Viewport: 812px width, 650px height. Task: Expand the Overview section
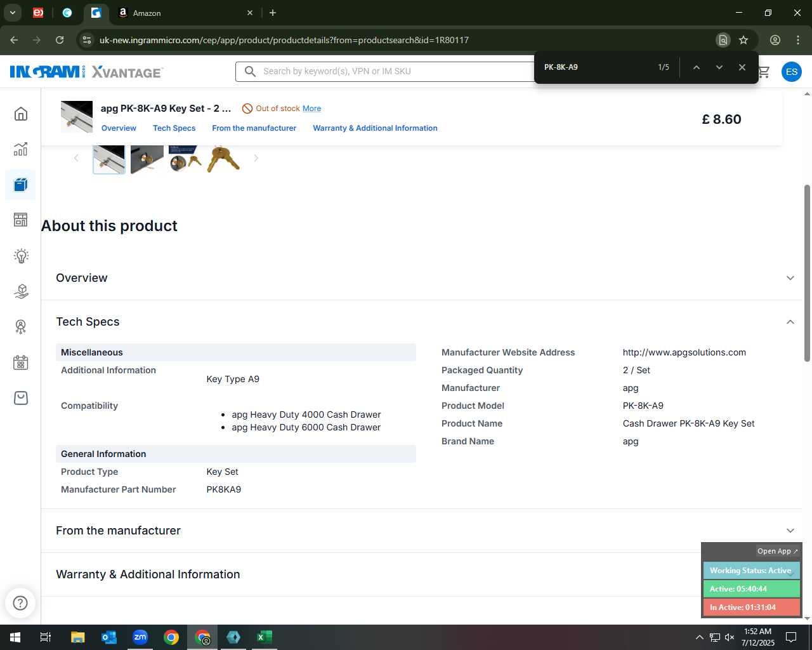[790, 278]
